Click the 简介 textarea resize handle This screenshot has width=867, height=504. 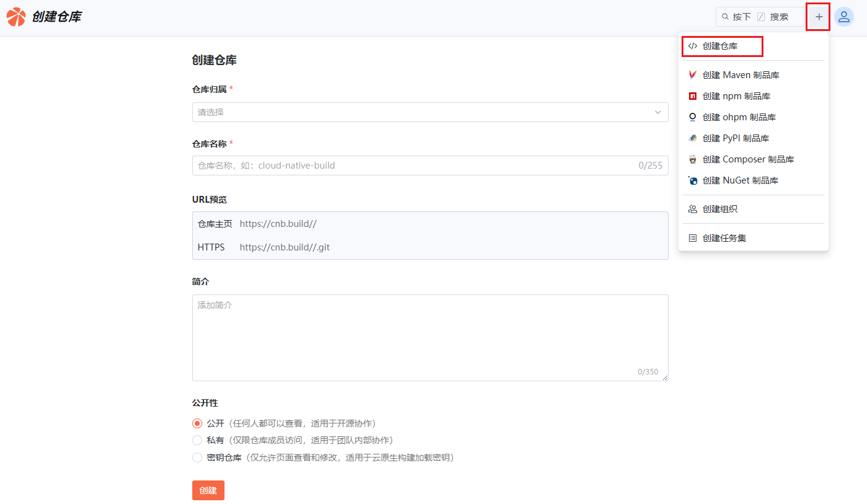665,377
